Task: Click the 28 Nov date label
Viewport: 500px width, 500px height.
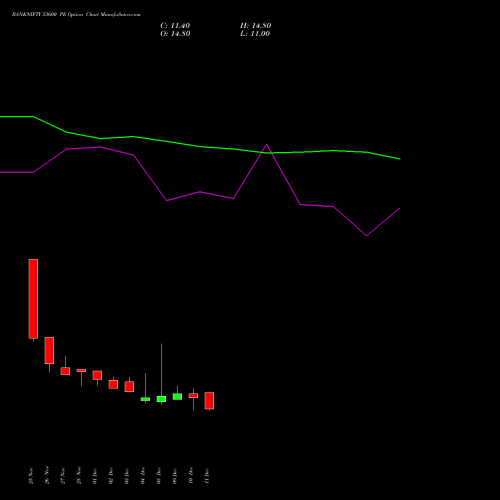Action: point(79,476)
